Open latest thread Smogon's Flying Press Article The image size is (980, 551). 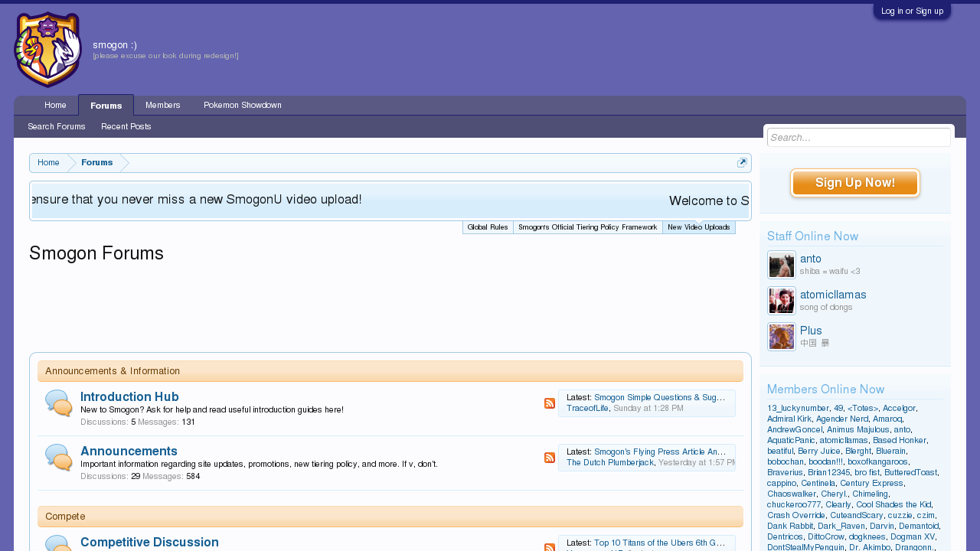click(660, 452)
